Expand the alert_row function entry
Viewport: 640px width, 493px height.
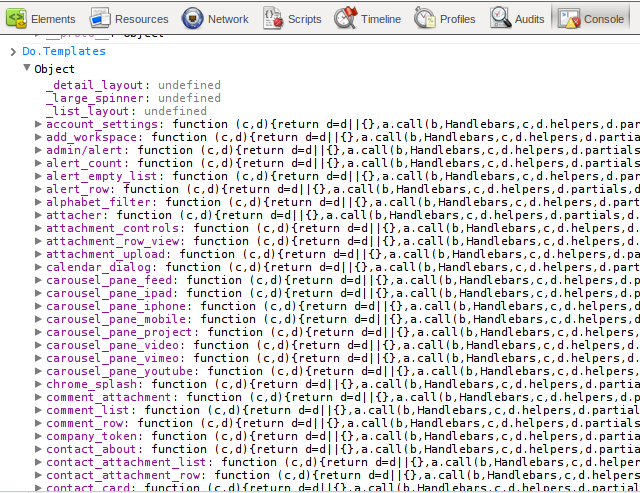[38, 189]
